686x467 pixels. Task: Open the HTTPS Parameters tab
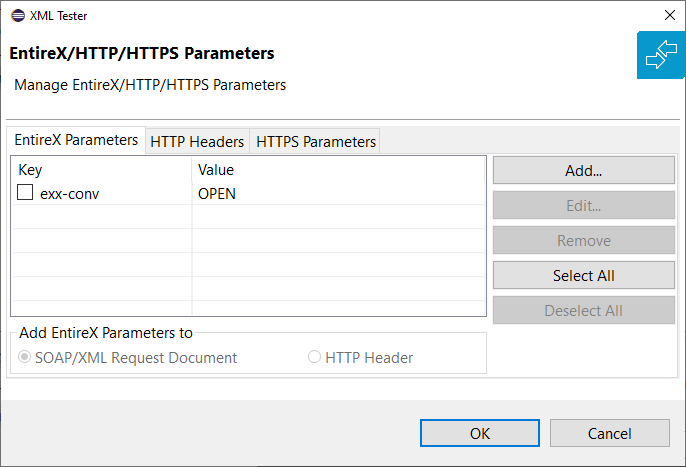tap(316, 142)
